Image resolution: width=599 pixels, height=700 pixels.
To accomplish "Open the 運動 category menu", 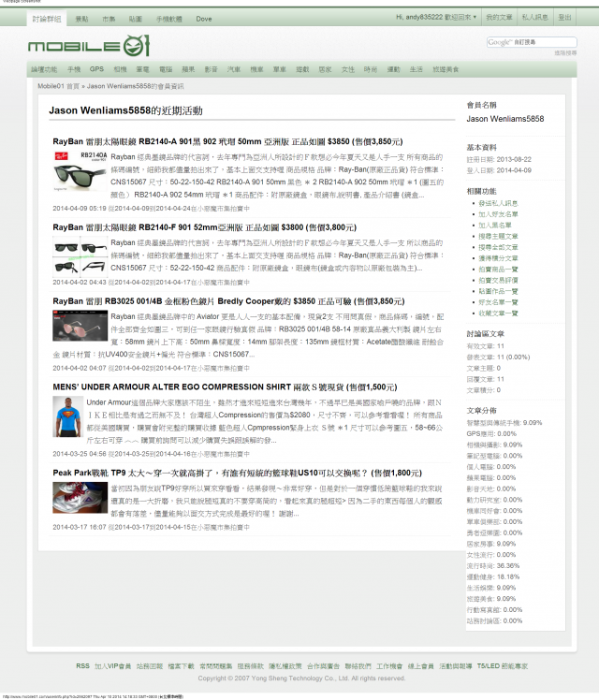I will tap(393, 69).
